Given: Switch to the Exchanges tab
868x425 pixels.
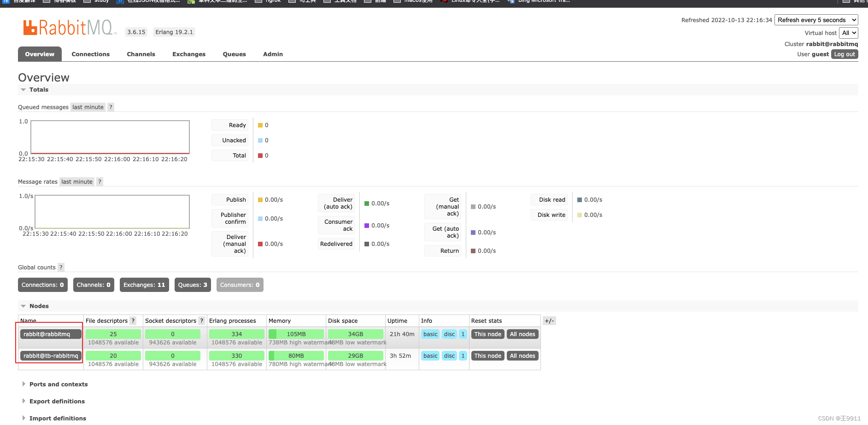Looking at the screenshot, I should pyautogui.click(x=189, y=54).
